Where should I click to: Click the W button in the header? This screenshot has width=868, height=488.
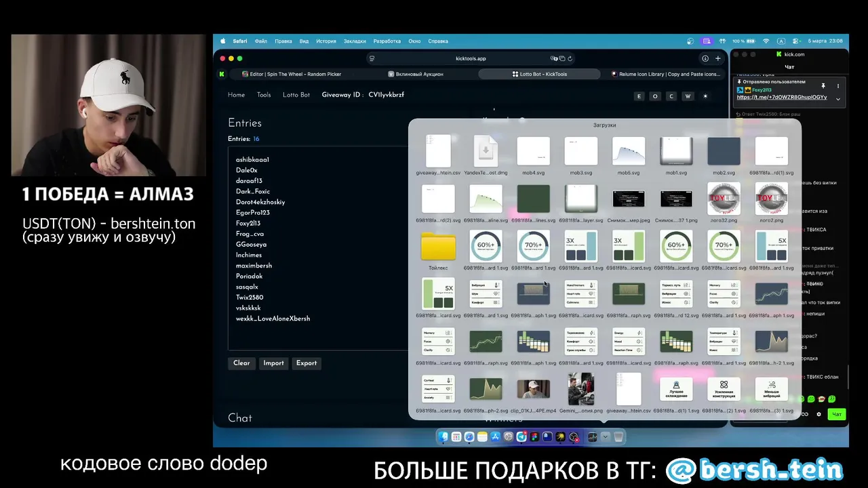tap(688, 96)
